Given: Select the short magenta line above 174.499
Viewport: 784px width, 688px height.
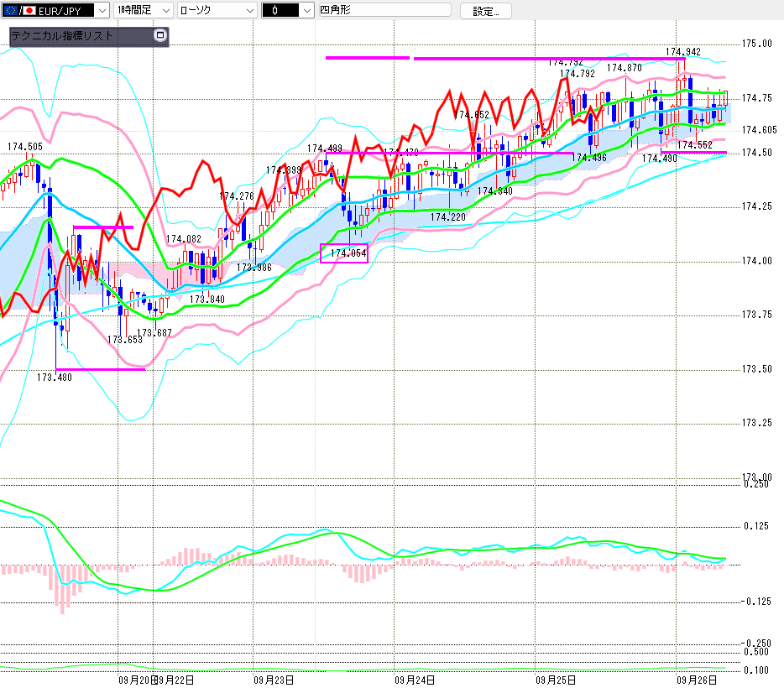Looking at the screenshot, I should [367, 58].
